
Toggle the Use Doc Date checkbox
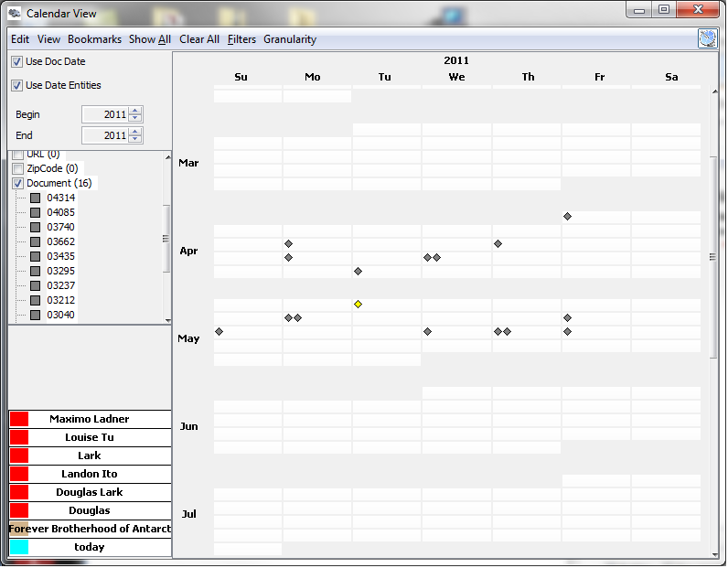pos(17,61)
